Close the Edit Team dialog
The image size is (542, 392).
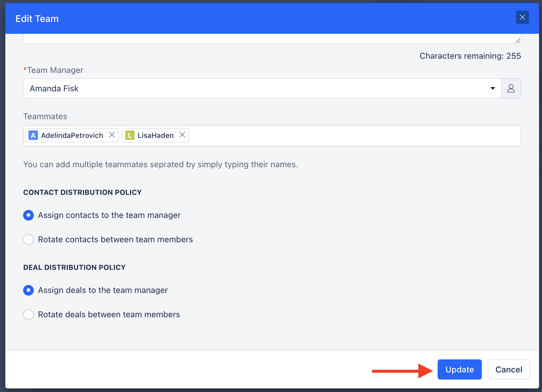click(x=522, y=17)
